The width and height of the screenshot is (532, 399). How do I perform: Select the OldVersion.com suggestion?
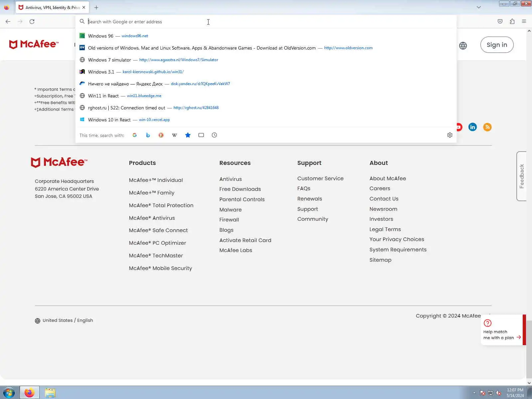tap(266, 48)
